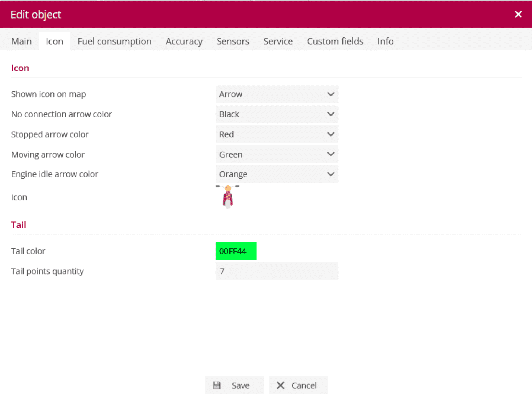Go to the Accuracy tab
Image resolution: width=532 pixels, height=404 pixels.
click(184, 41)
